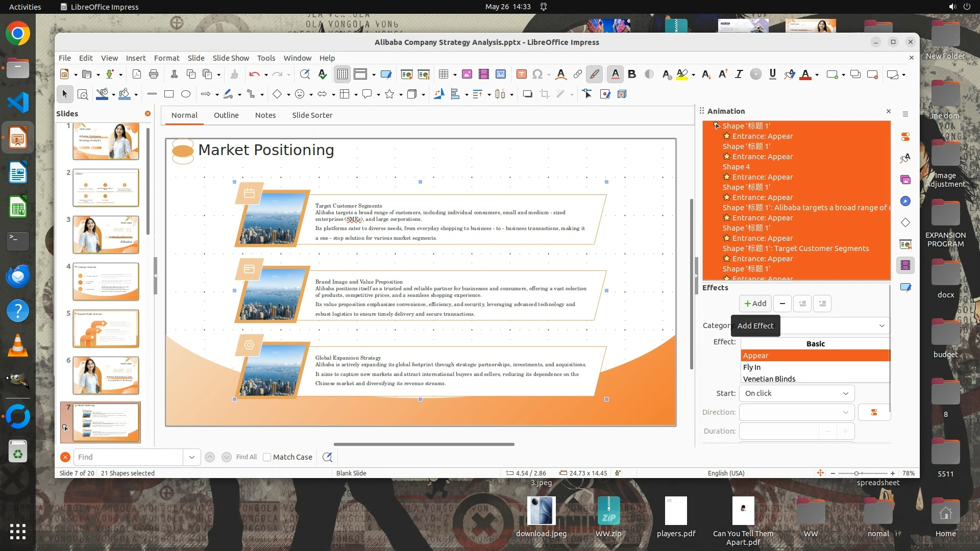Viewport: 980px width, 551px height.
Task: Select slide 5 thumbnail in Slides panel
Action: coord(106,329)
